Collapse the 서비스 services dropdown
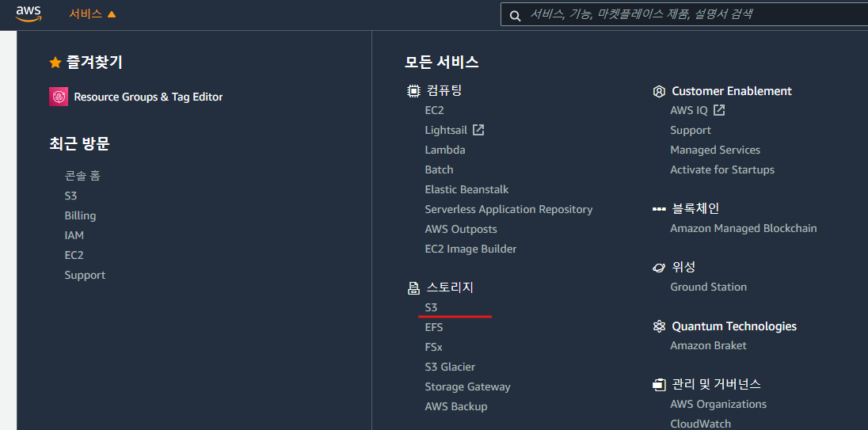868x430 pixels. (x=93, y=14)
